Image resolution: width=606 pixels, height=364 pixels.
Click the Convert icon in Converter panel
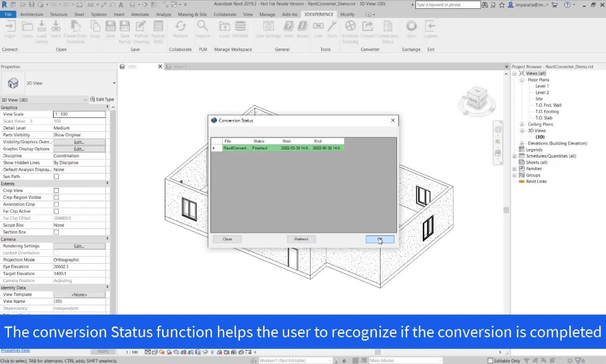367,30
